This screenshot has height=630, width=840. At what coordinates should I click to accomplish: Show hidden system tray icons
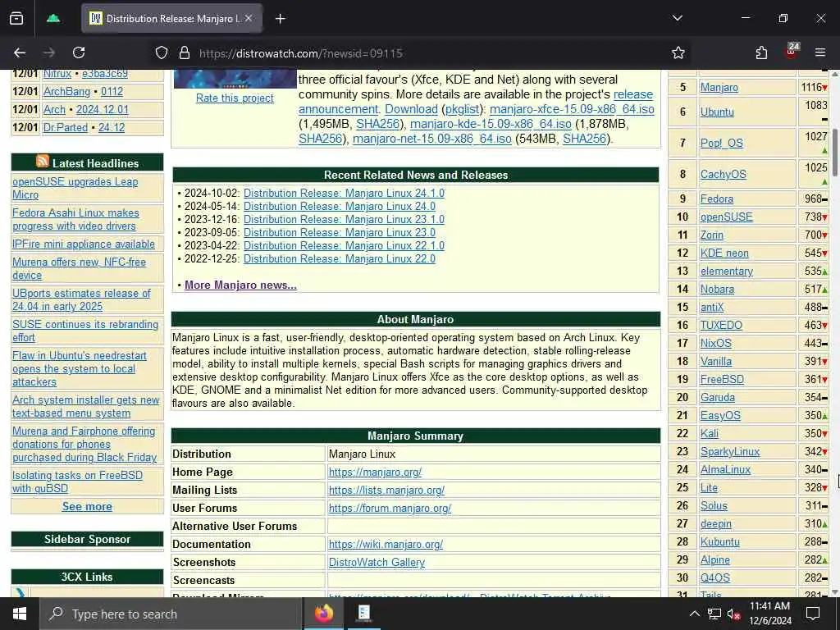pyautogui.click(x=694, y=614)
